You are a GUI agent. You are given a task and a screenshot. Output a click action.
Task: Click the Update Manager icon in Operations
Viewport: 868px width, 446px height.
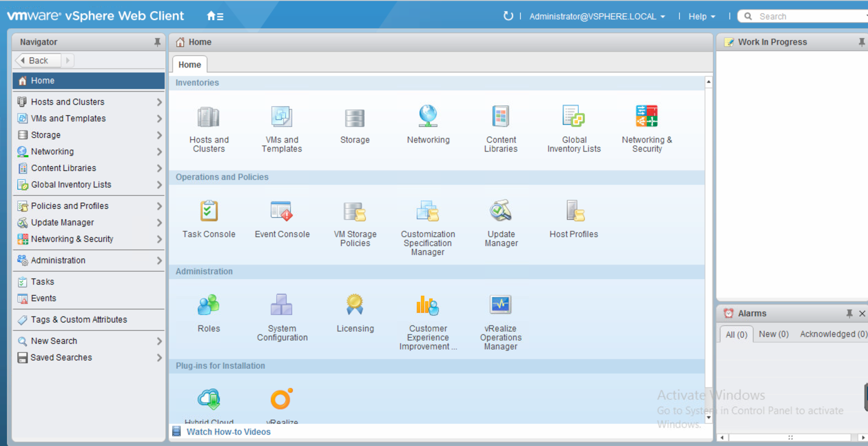(501, 212)
